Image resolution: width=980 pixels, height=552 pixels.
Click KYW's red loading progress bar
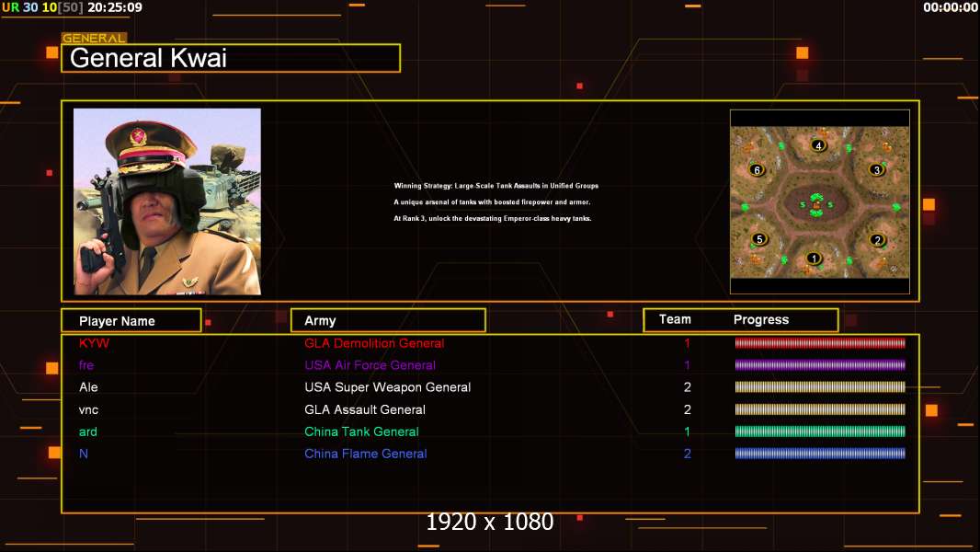[x=820, y=342]
